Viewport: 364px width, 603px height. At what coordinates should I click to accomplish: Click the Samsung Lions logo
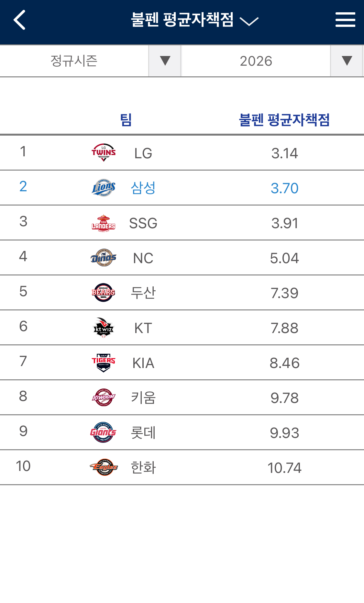click(104, 188)
